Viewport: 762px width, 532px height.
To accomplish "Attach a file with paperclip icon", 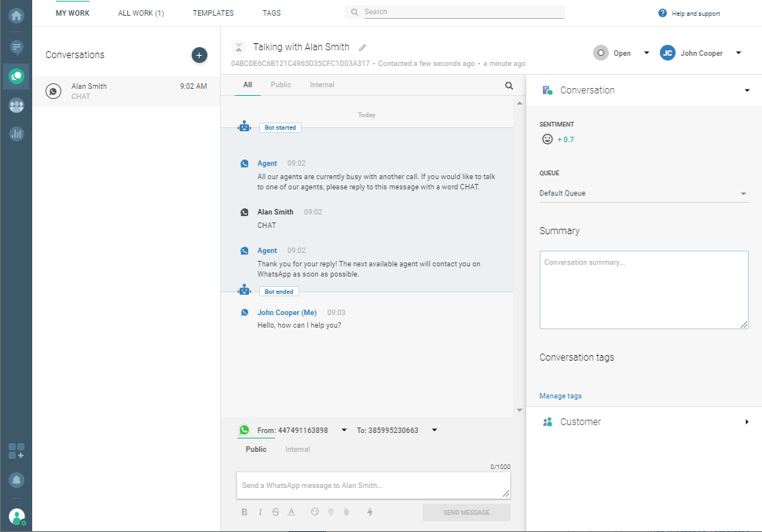I will 346,512.
